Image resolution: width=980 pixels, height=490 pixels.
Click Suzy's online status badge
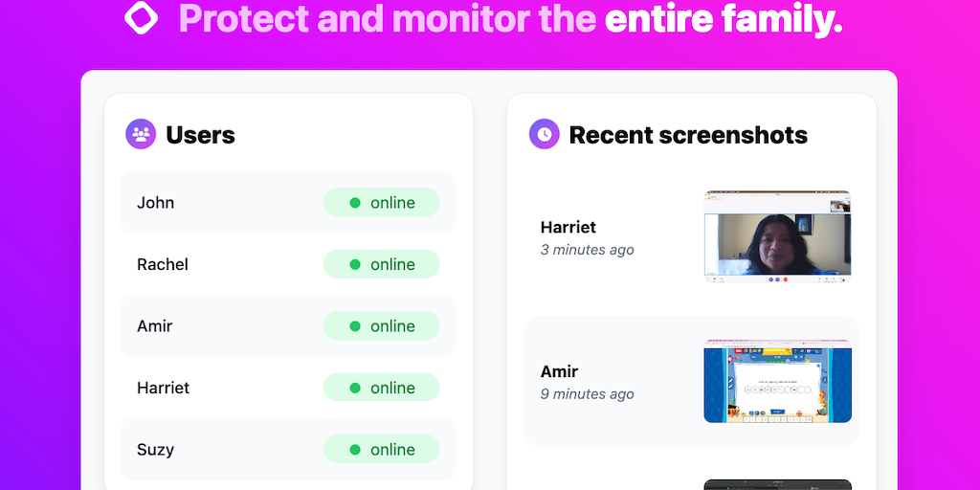click(x=381, y=450)
